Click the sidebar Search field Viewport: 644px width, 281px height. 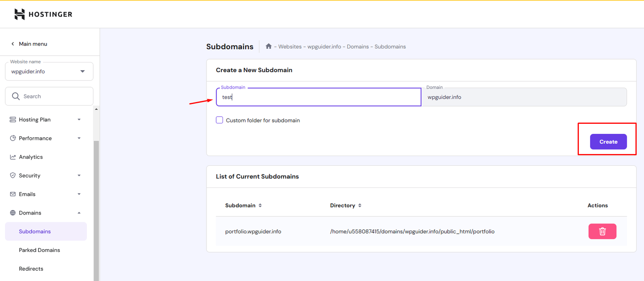[49, 96]
